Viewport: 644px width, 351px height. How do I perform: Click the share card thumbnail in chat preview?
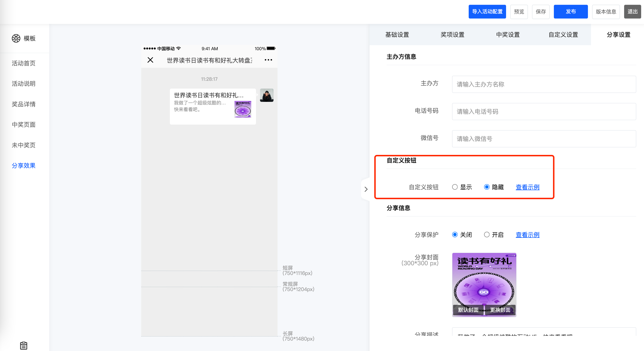[x=243, y=109]
